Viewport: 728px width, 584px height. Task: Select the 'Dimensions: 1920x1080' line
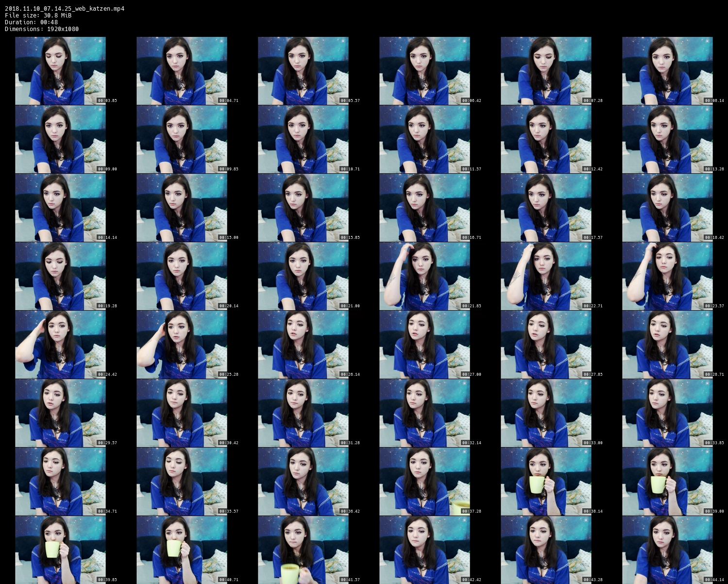(42, 29)
